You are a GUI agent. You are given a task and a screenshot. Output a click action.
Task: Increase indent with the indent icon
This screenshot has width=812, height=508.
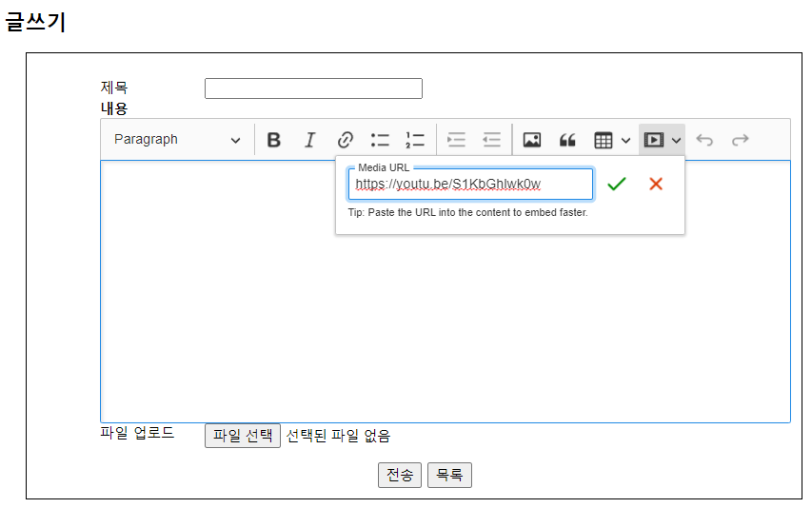(x=456, y=140)
